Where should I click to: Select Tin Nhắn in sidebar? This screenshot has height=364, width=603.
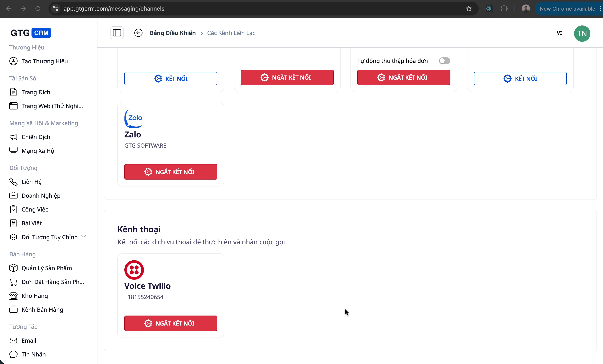click(33, 354)
